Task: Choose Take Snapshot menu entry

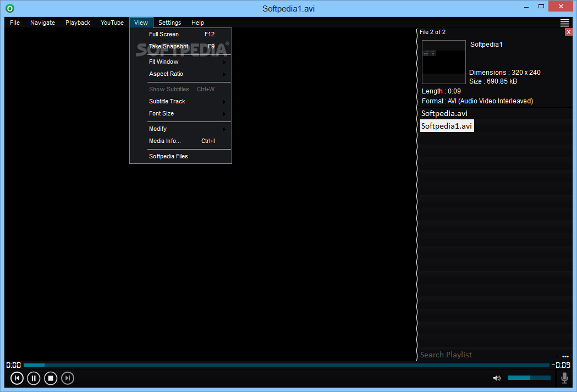Action: (180, 46)
